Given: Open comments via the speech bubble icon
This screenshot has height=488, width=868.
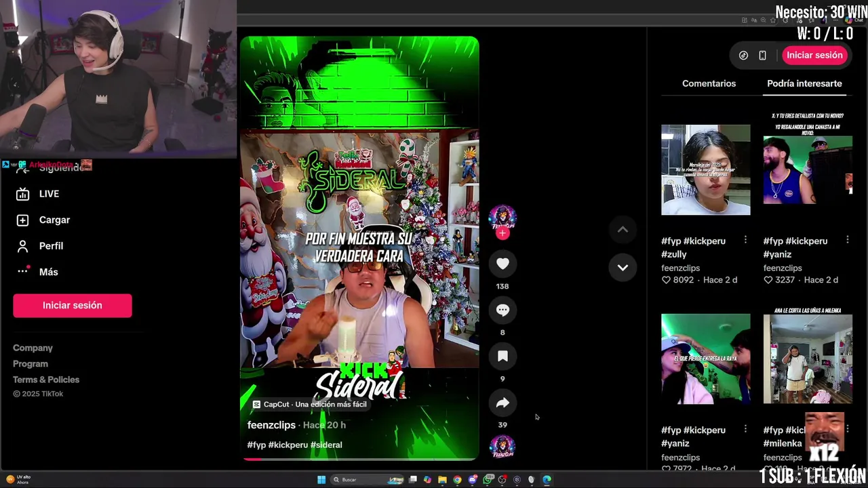Looking at the screenshot, I should 502,310.
